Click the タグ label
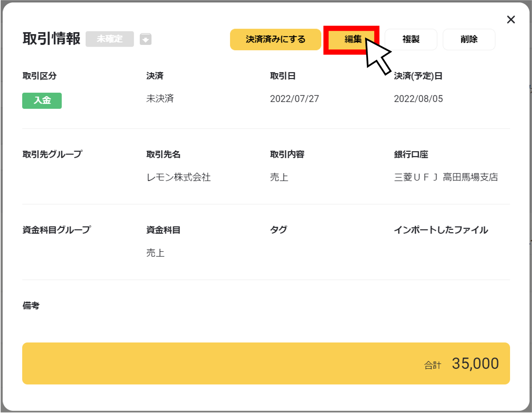Image resolution: width=532 pixels, height=413 pixels. [x=279, y=230]
